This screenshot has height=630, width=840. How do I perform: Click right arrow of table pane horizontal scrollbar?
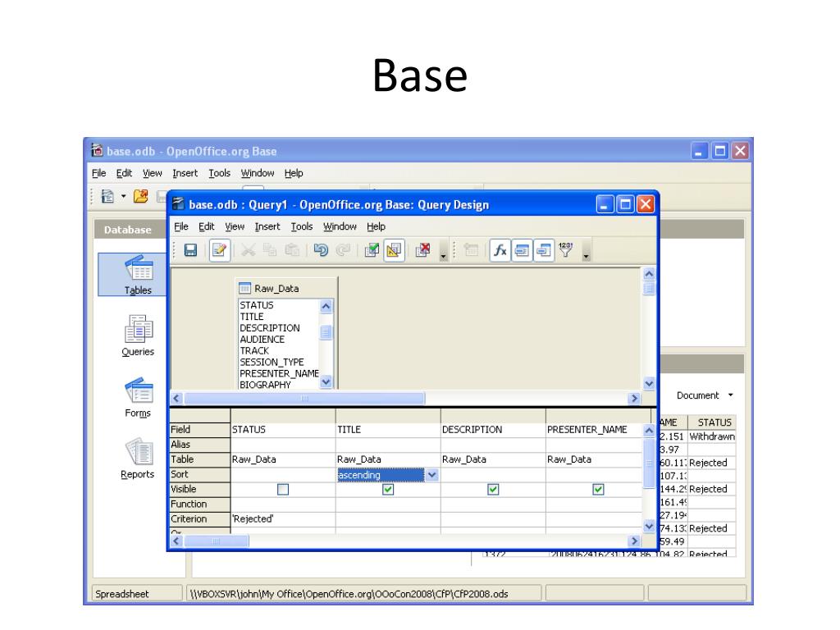pos(634,399)
